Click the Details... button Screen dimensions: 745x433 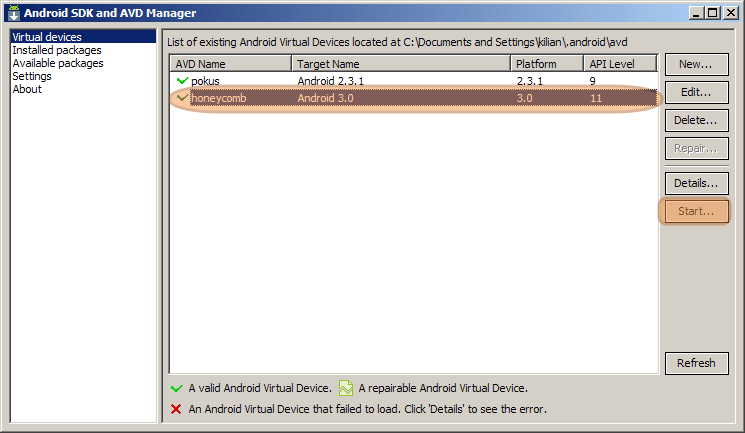697,183
